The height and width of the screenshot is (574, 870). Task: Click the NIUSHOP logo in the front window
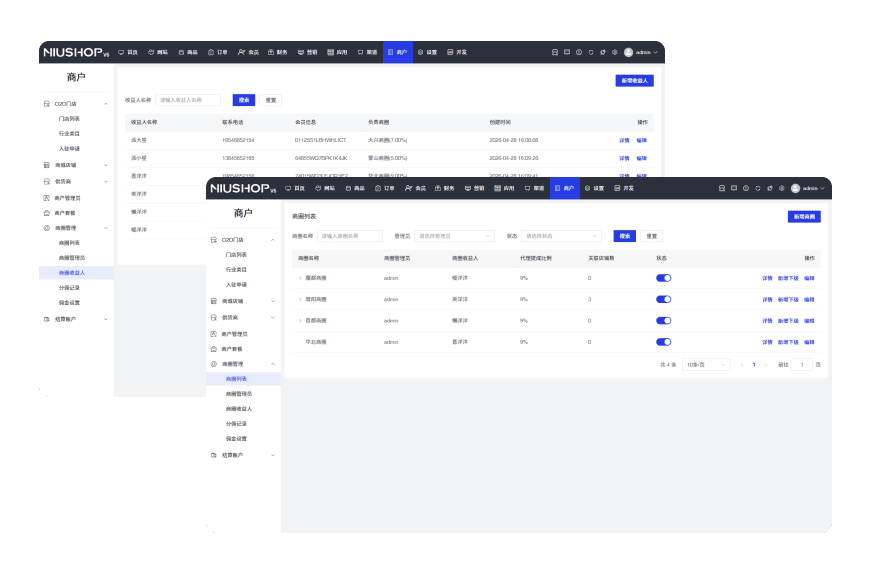click(240, 188)
